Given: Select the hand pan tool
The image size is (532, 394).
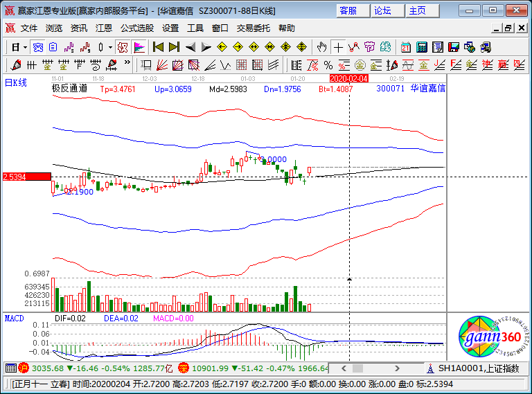Looking at the screenshot, I should pyautogui.click(x=321, y=47).
